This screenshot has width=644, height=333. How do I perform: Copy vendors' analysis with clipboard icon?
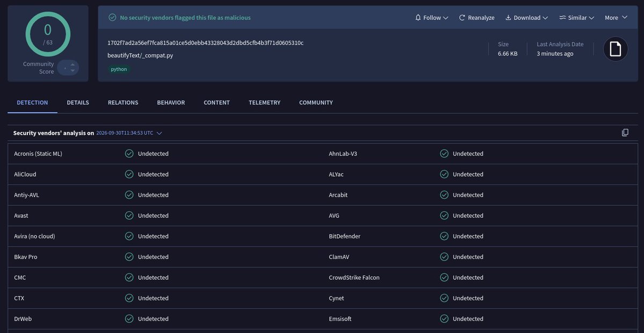[625, 133]
